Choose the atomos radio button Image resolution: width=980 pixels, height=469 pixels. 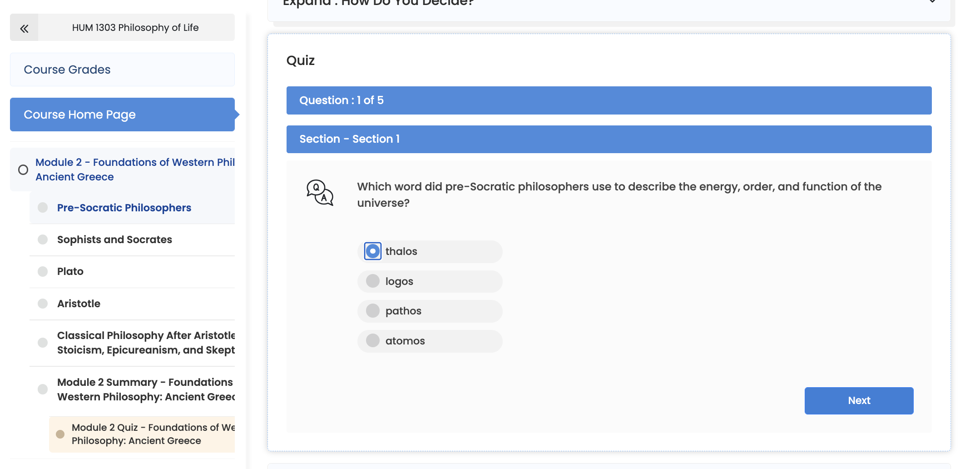pyautogui.click(x=373, y=340)
